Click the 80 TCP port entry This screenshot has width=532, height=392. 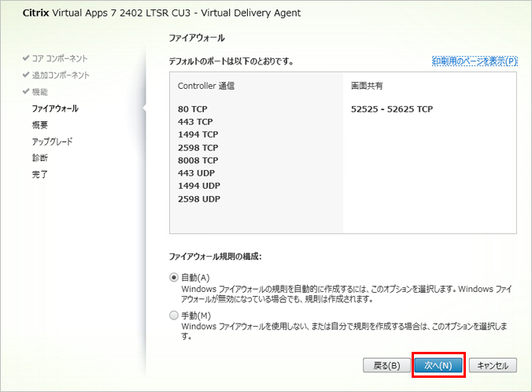(x=194, y=109)
